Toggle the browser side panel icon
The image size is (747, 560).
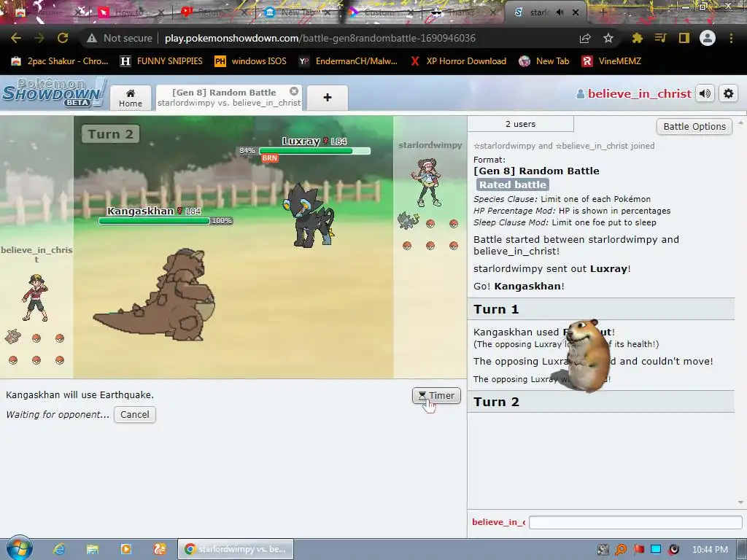[684, 38]
